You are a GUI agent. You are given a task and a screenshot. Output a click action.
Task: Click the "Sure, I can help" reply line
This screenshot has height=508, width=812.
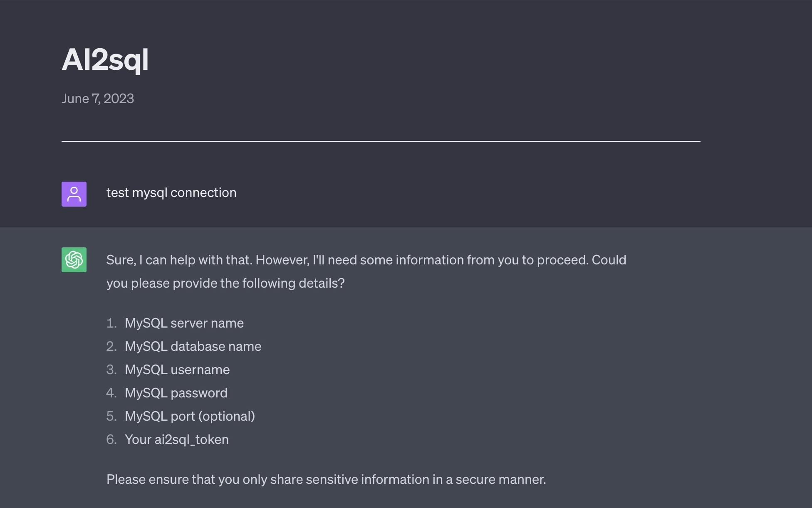(366, 260)
